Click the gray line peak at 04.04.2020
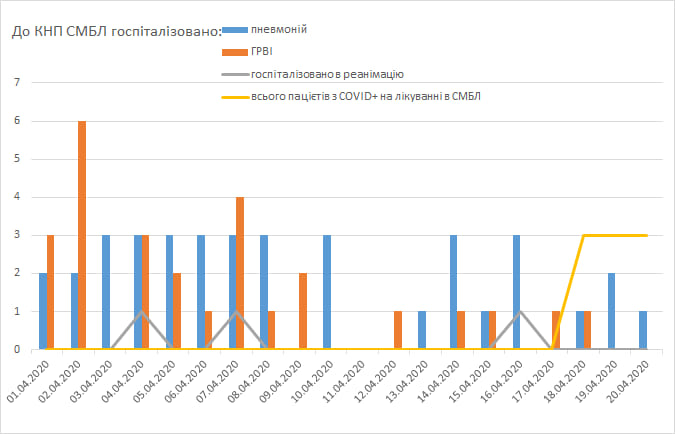The image size is (675, 436). pos(142,312)
